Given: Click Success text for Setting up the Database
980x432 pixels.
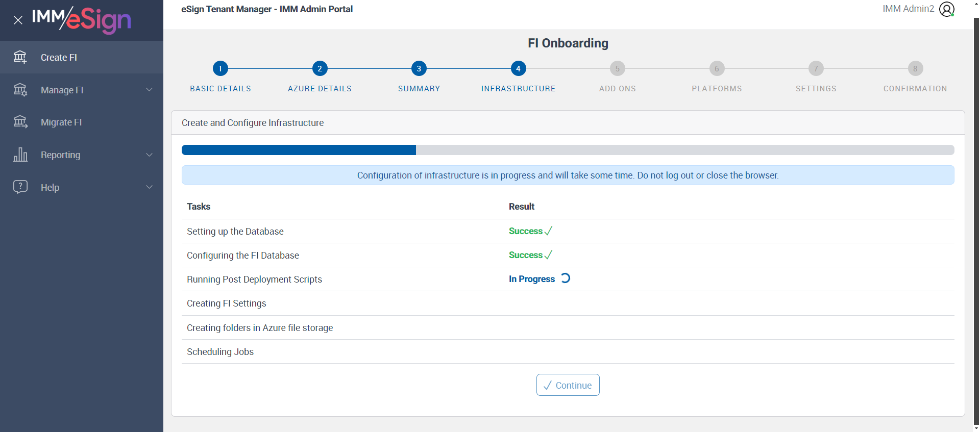Looking at the screenshot, I should click(526, 231).
